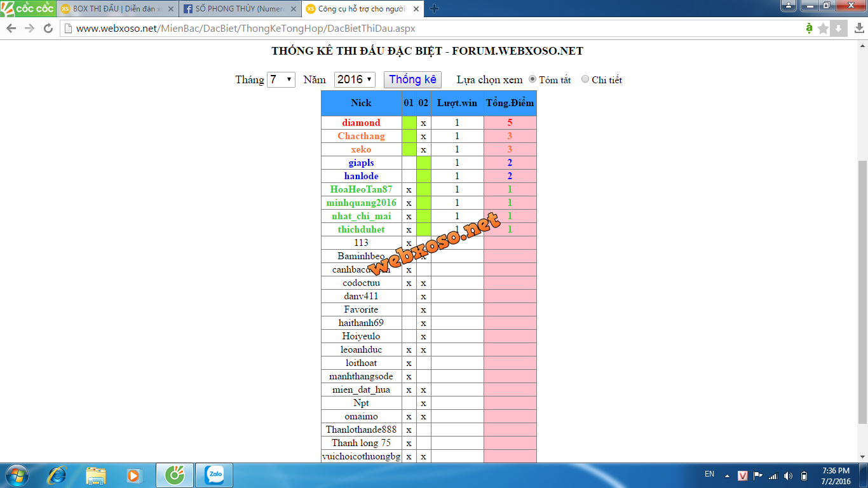868x488 pixels.
Task: Click the giapls nick name
Action: 361,163
